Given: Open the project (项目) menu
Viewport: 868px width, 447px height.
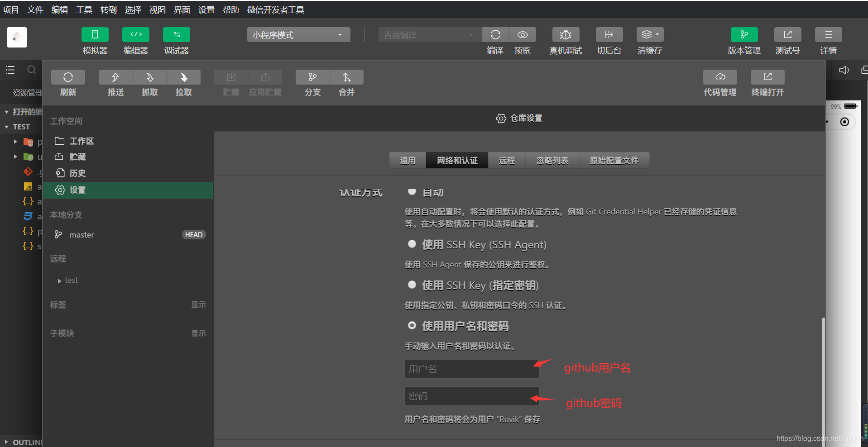Looking at the screenshot, I should (x=11, y=10).
